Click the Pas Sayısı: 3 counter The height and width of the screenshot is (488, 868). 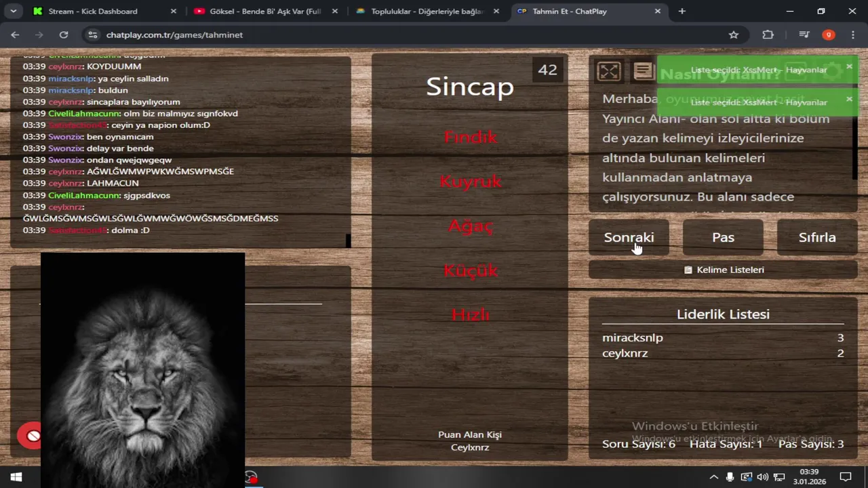(811, 444)
